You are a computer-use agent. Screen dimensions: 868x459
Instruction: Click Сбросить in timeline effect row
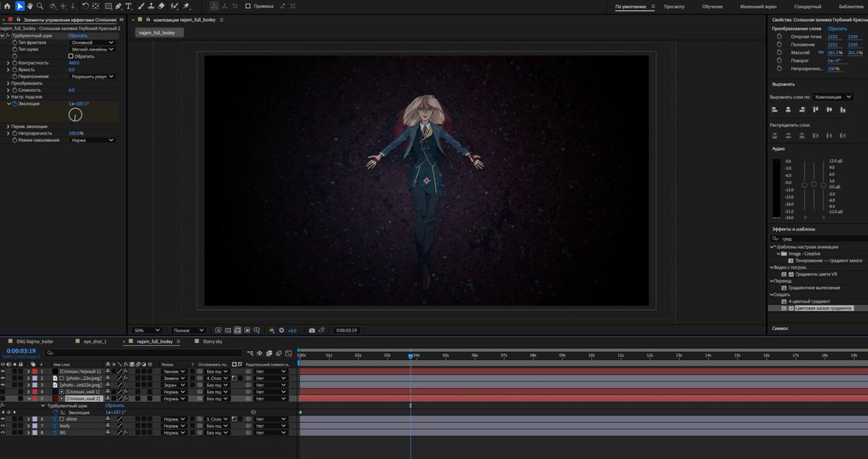115,405
